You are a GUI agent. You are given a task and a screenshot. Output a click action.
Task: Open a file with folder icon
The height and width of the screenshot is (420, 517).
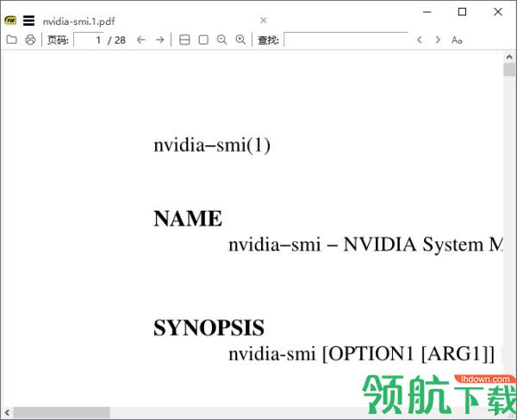point(11,40)
